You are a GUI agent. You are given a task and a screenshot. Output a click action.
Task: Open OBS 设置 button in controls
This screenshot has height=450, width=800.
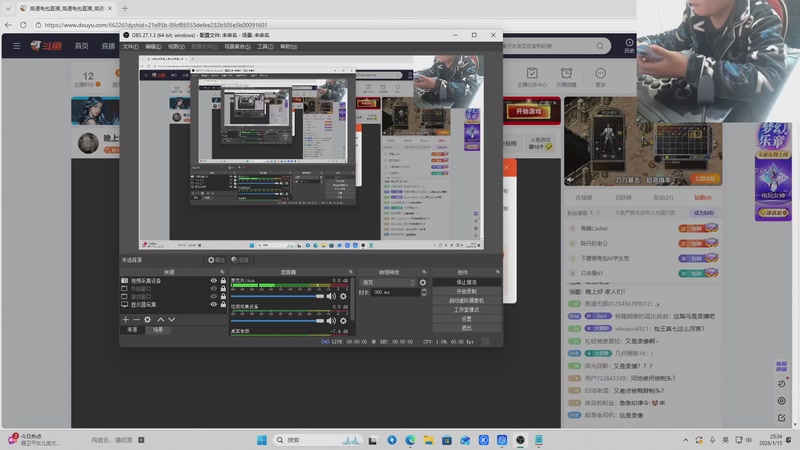tap(466, 319)
